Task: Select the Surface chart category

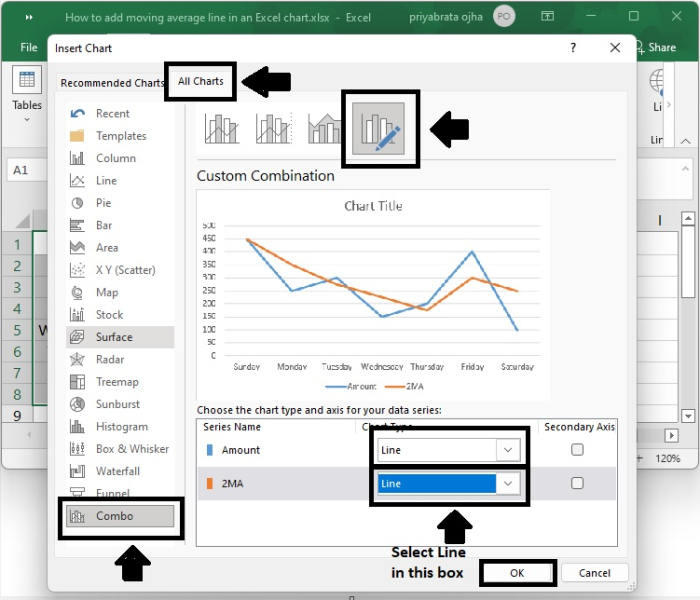Action: coord(120,337)
